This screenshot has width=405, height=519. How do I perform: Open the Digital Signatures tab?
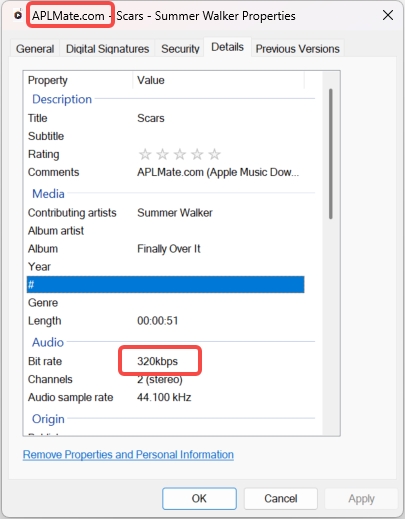[107, 49]
